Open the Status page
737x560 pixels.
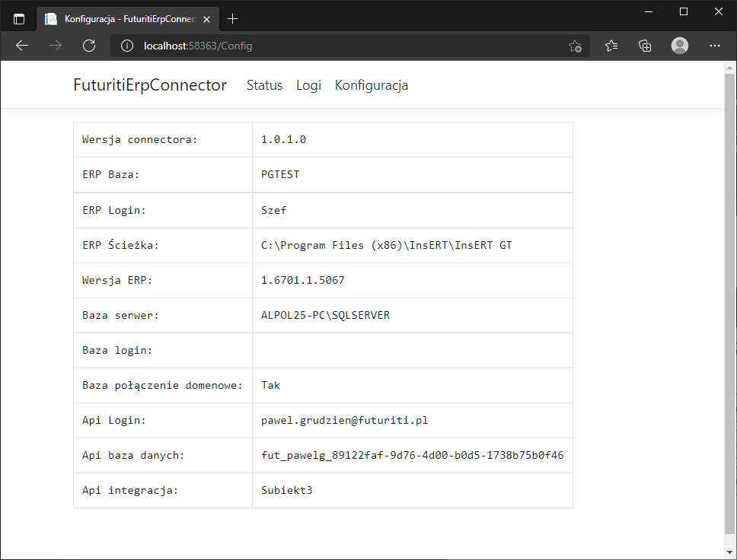(264, 85)
